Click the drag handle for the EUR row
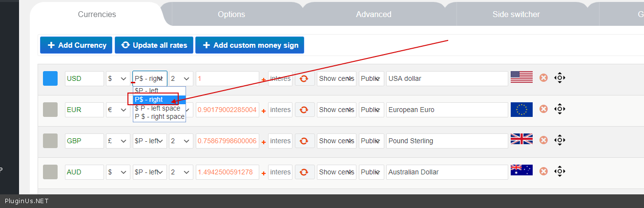 pos(560,109)
